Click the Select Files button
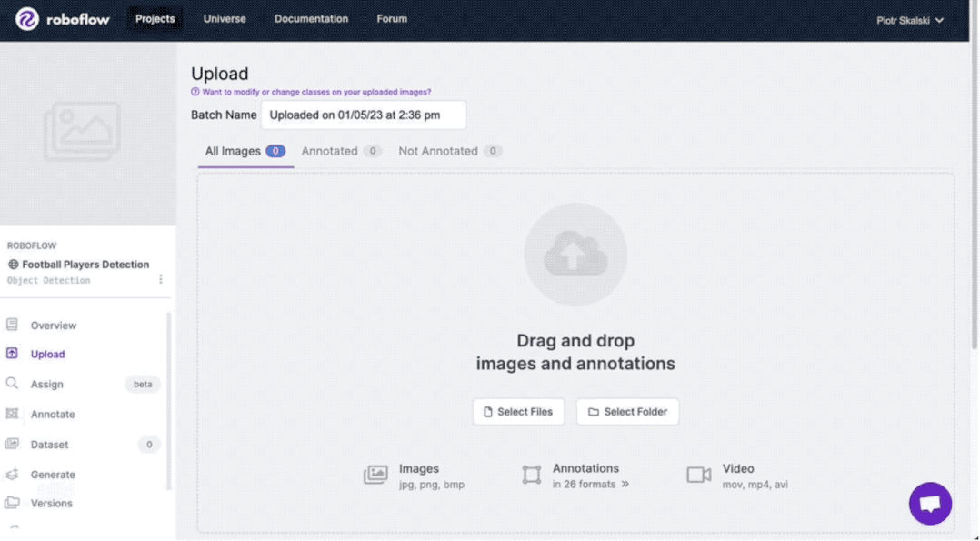The height and width of the screenshot is (541, 980). coord(518,412)
